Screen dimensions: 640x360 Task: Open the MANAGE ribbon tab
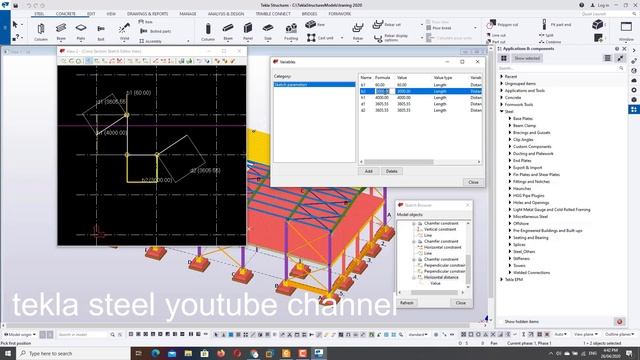tap(188, 14)
